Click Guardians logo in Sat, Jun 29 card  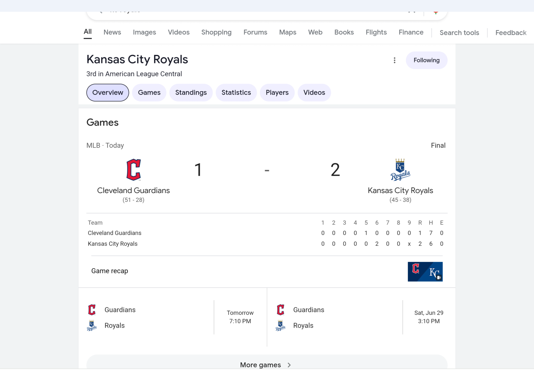pos(281,310)
